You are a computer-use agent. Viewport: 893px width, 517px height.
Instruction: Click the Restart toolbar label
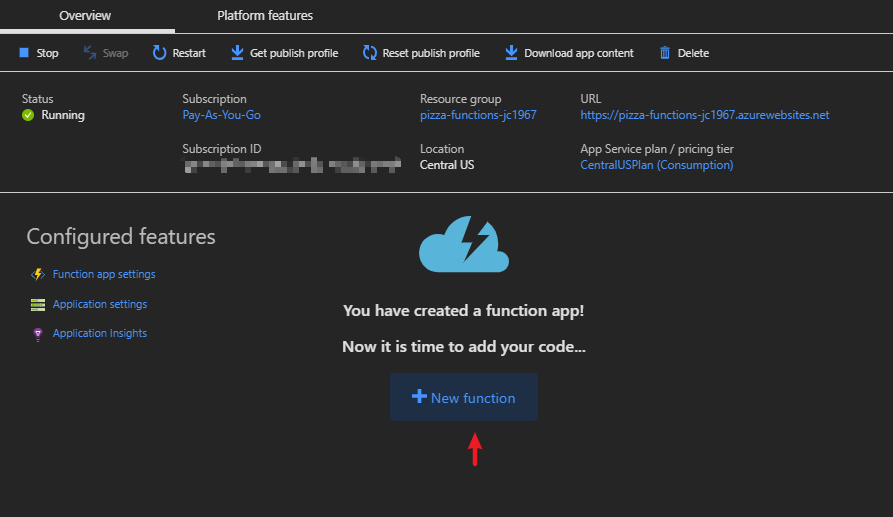[x=189, y=53]
